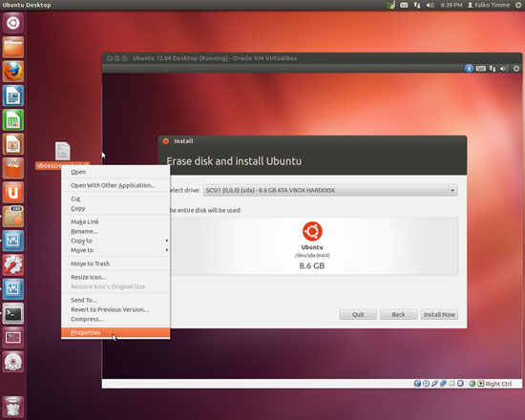Open Firefox from the launcher
This screenshot has width=525, height=420.
(x=13, y=72)
